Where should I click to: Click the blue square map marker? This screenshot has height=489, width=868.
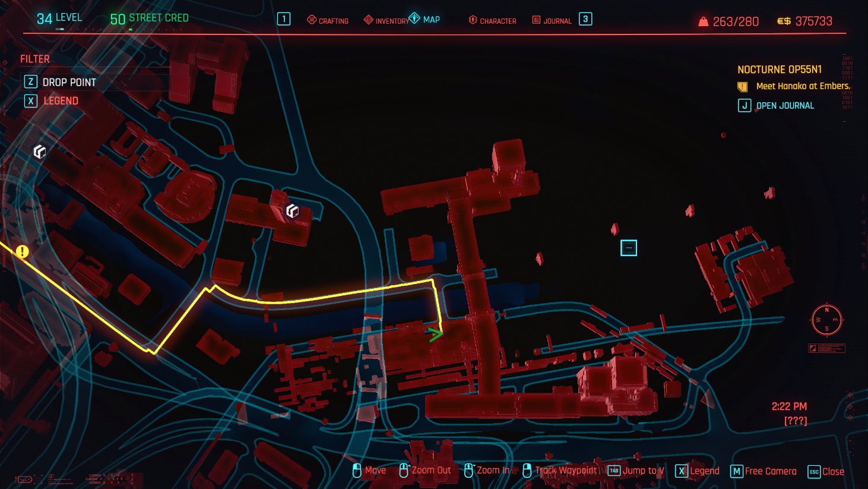pos(629,248)
